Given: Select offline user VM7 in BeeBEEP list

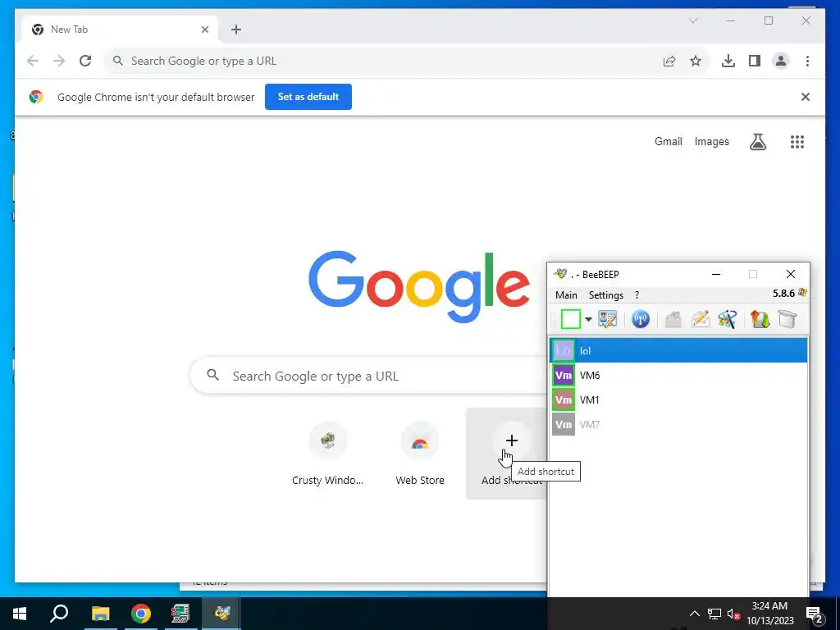Looking at the screenshot, I should point(678,424).
